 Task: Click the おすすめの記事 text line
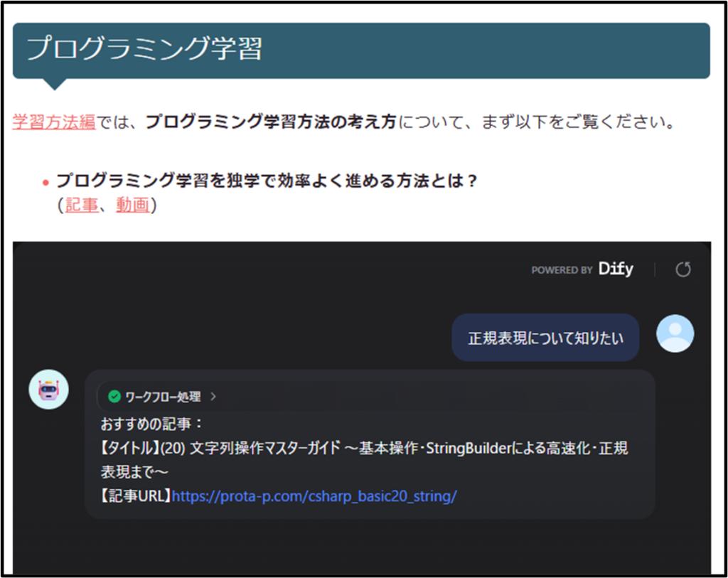152,424
